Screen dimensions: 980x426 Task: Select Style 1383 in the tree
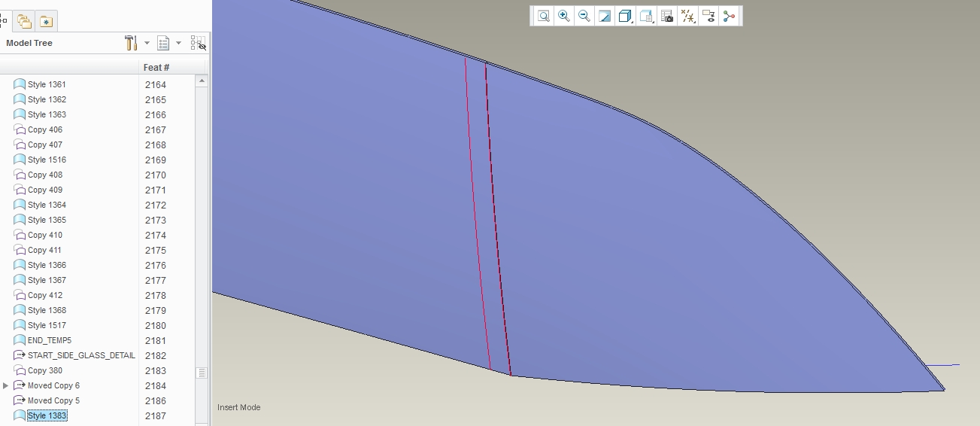(47, 415)
